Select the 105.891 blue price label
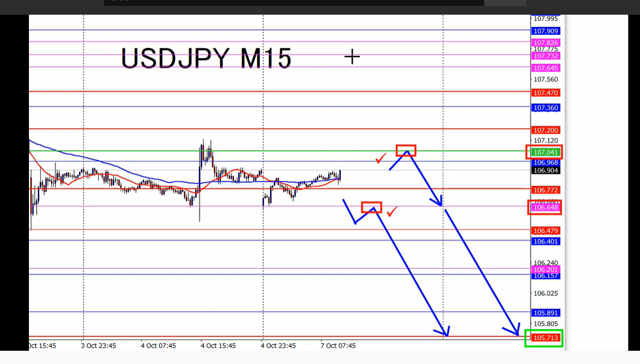 tap(546, 313)
